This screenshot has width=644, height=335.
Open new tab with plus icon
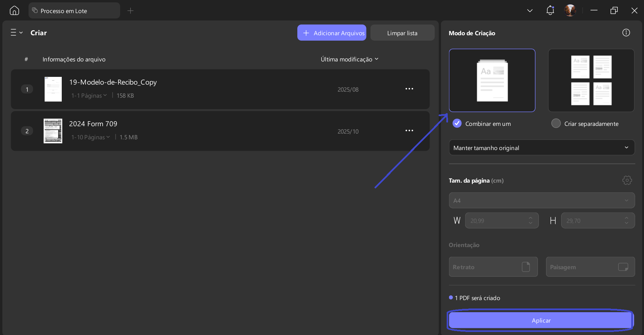point(131,11)
